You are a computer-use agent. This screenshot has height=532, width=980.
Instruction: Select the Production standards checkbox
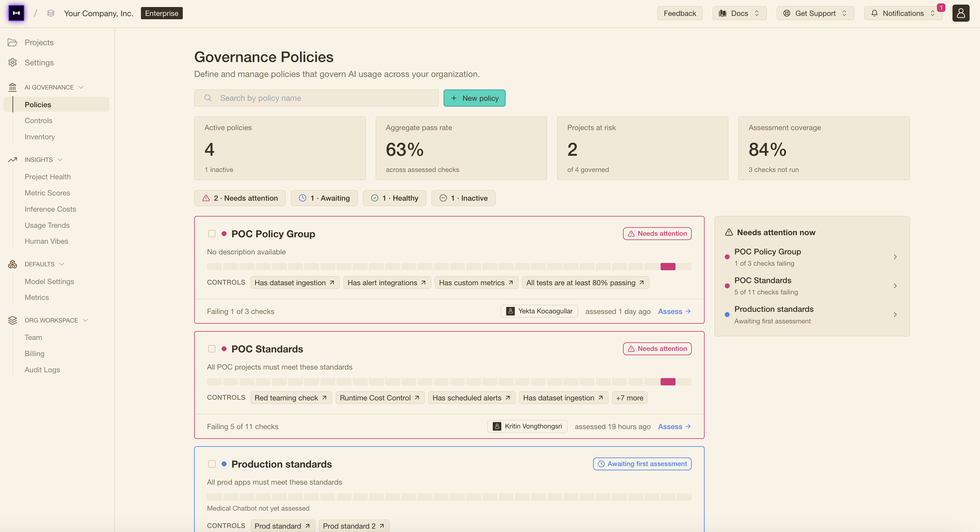coord(212,464)
